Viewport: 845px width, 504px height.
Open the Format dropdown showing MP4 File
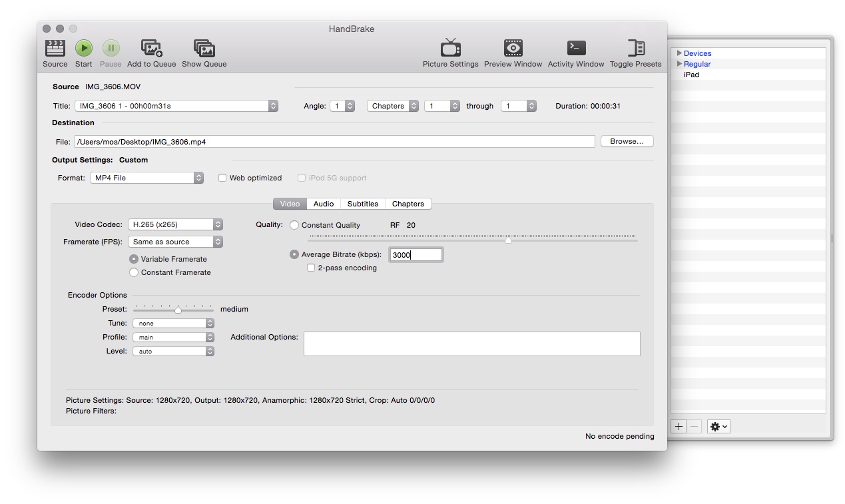coord(146,178)
